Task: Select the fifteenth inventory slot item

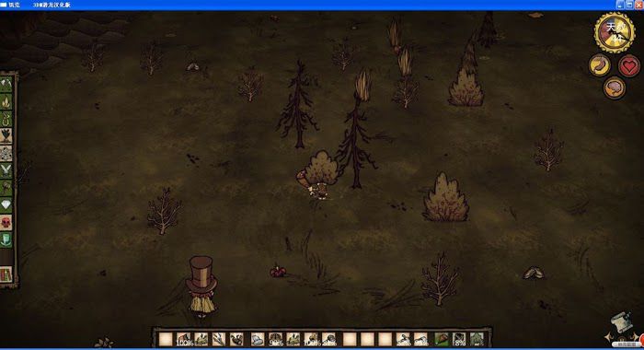Action: click(x=420, y=339)
